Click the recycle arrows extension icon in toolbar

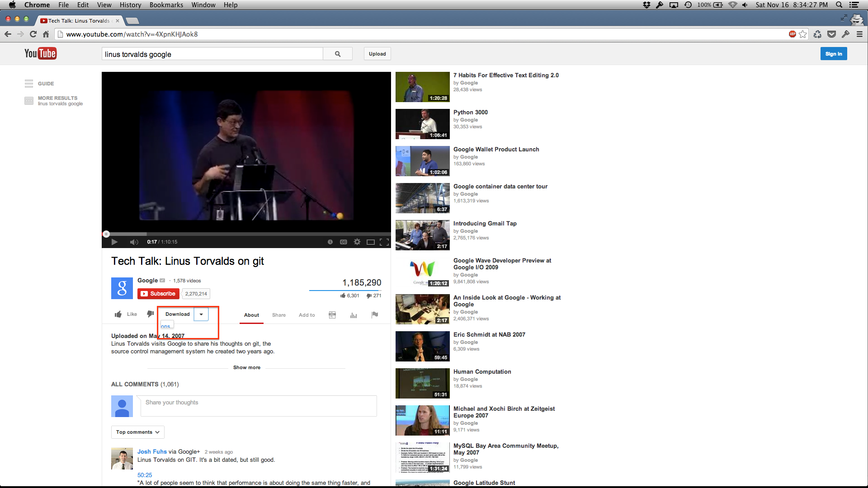817,34
